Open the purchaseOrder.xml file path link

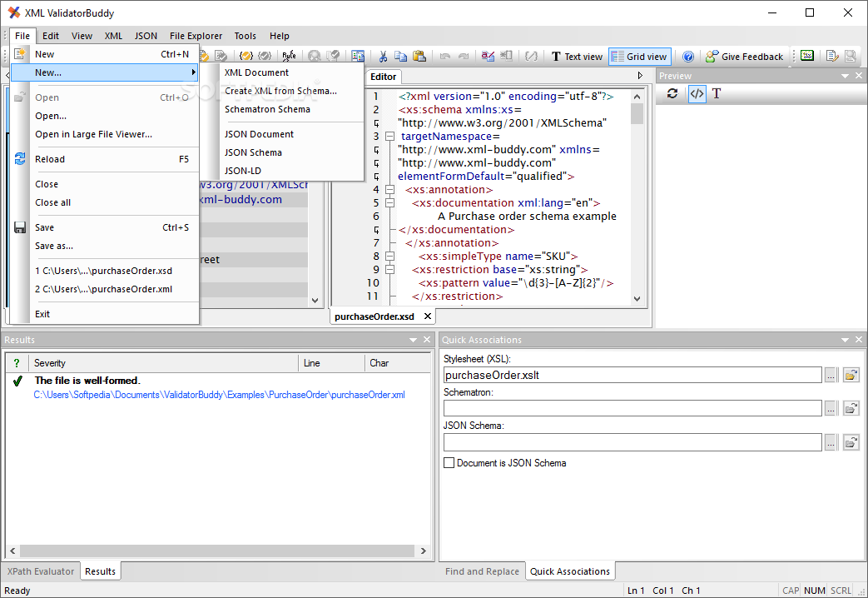click(x=219, y=395)
